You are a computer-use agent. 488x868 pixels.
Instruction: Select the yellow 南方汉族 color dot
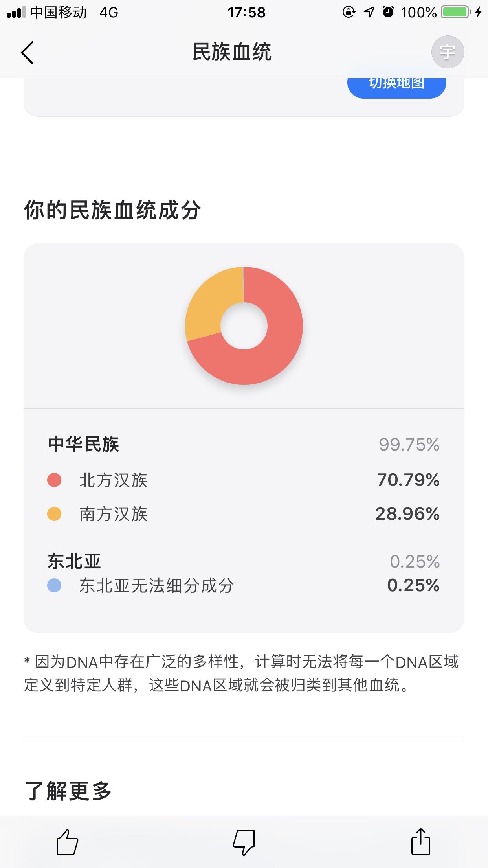[54, 514]
